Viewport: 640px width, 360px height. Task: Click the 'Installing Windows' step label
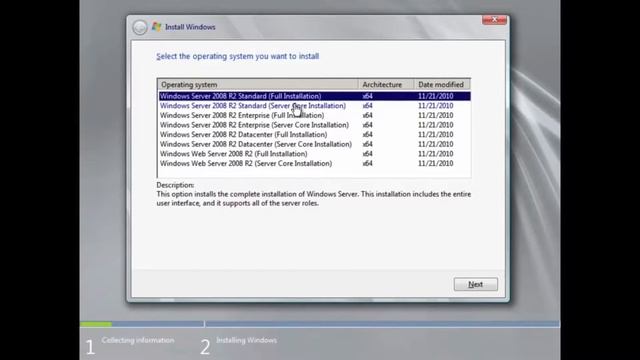(x=247, y=340)
